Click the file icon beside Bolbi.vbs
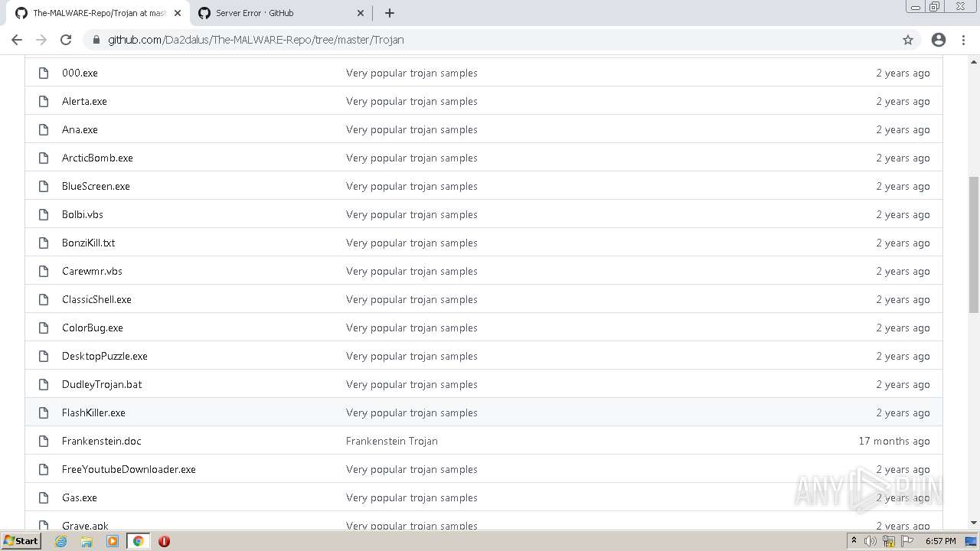 [44, 214]
